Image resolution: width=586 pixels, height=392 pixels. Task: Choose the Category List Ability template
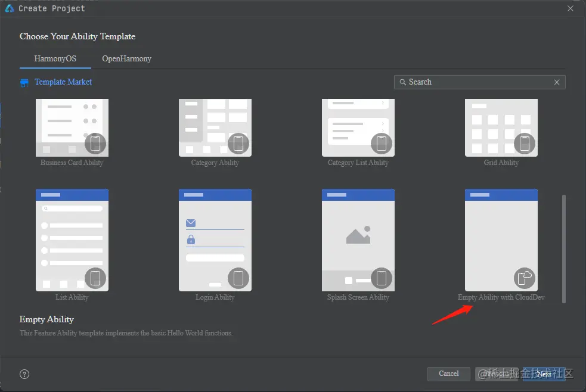coord(358,127)
